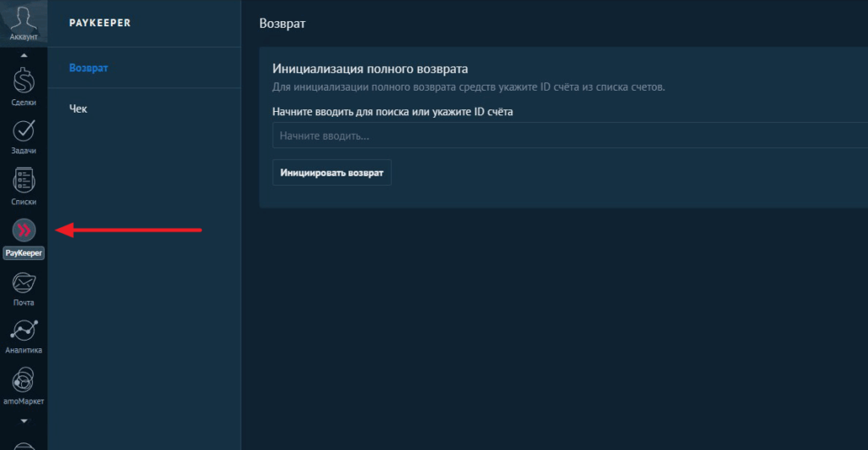Image resolution: width=868 pixels, height=450 pixels.
Task: Open the Сделки dollar-sign section
Action: click(24, 83)
